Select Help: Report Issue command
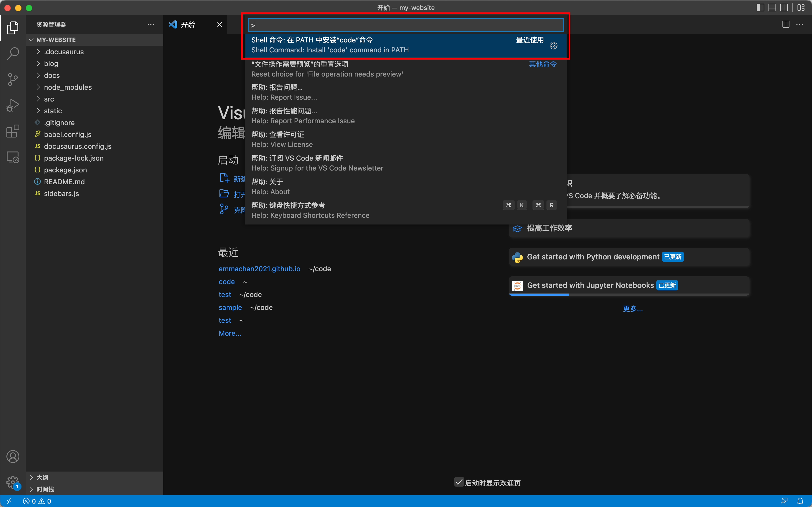Screen dimensions: 812x507 (406, 92)
